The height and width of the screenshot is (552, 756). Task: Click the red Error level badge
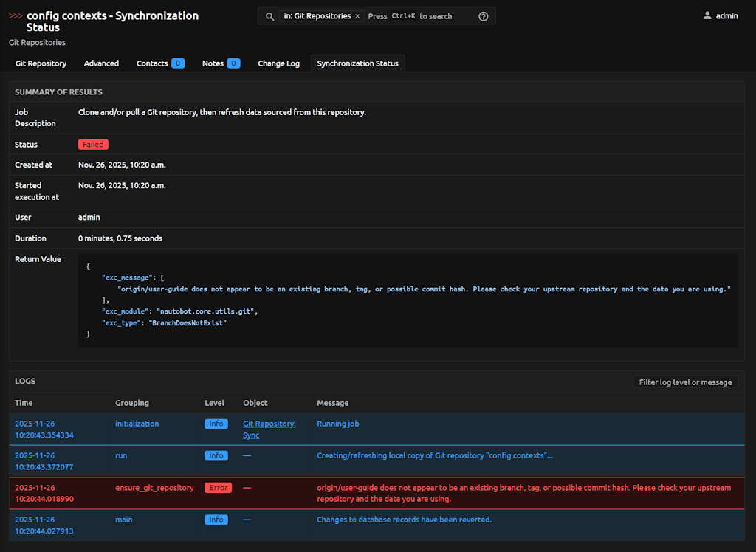tap(218, 488)
